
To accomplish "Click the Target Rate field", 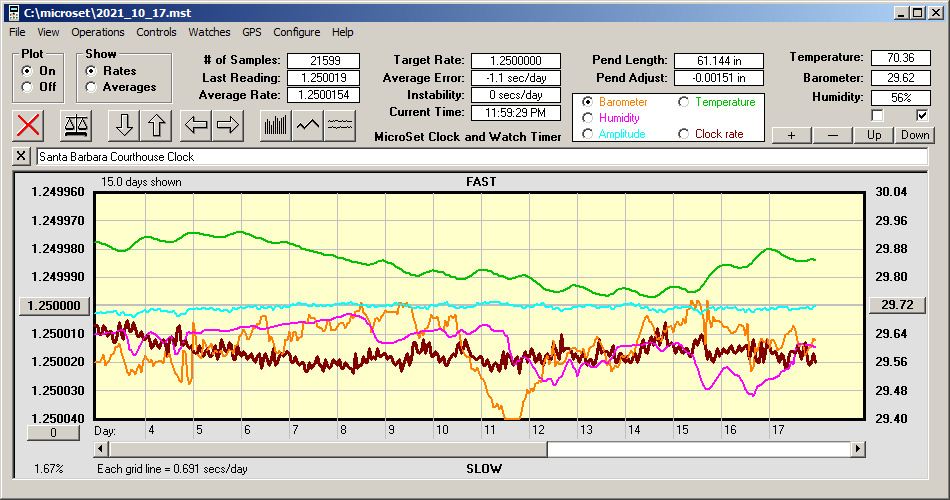I will pos(516,61).
